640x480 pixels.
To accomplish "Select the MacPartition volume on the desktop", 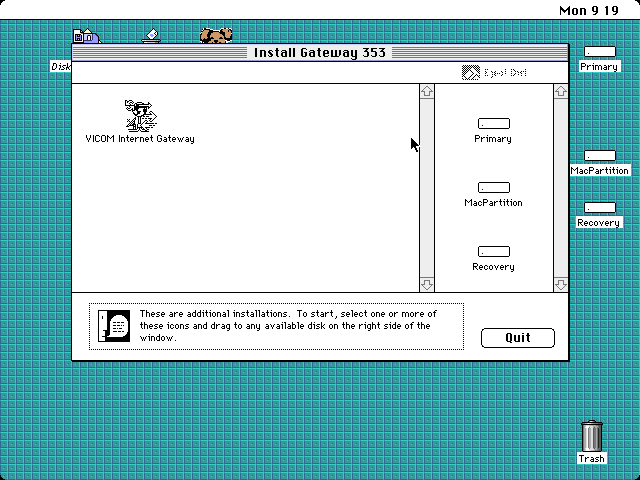I will (600, 156).
